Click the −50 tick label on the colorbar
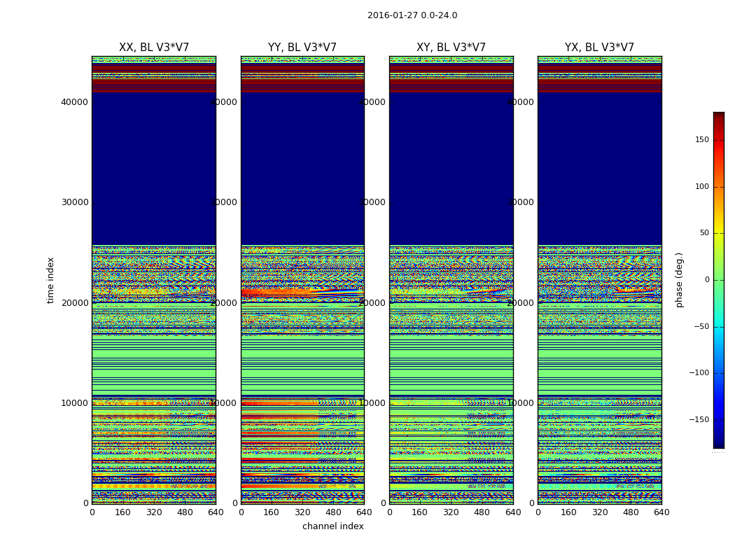This screenshot has height=560, width=735. point(701,327)
